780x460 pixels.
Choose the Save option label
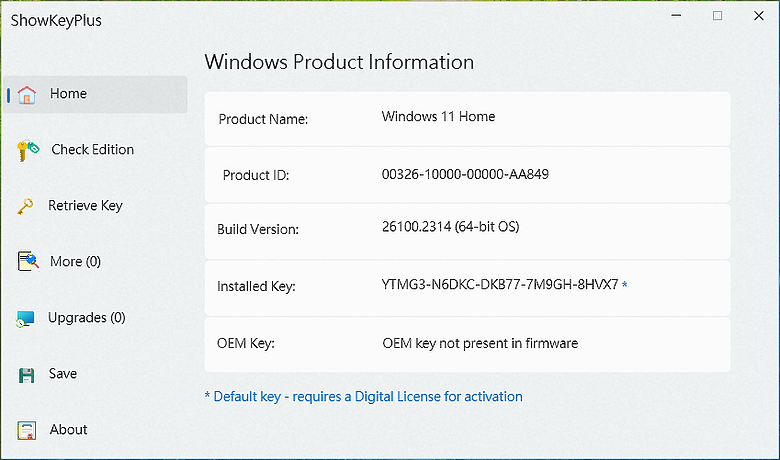pos(63,373)
